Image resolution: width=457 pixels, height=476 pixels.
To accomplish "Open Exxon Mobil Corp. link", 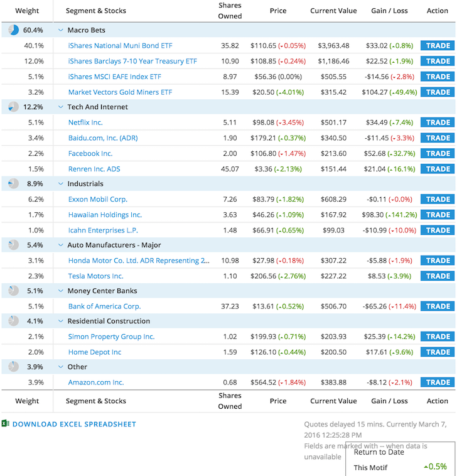I will pos(98,199).
